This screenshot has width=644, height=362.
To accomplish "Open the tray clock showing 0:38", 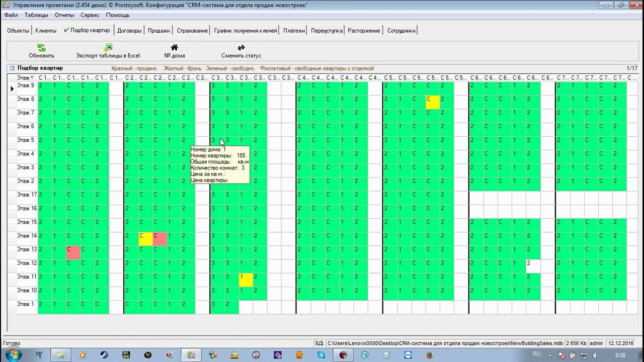I will pos(620,355).
